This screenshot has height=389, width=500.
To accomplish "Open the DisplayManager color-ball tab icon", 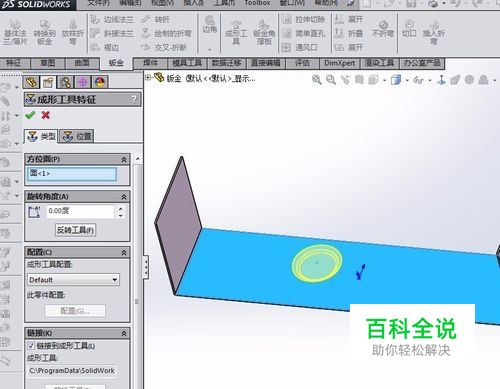I will pos(100,82).
